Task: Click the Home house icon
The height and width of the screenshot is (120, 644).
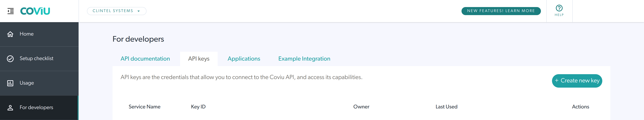Action: point(10,34)
